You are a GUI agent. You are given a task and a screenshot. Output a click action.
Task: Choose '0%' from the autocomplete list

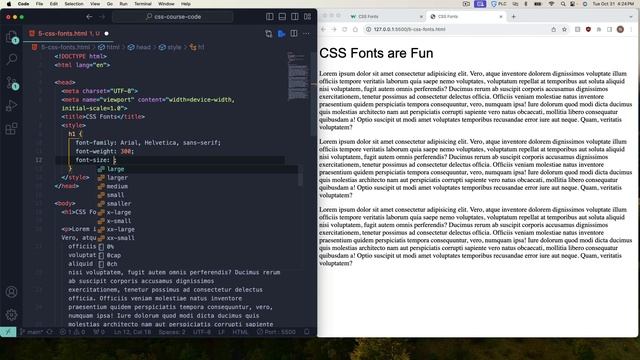pos(197,247)
